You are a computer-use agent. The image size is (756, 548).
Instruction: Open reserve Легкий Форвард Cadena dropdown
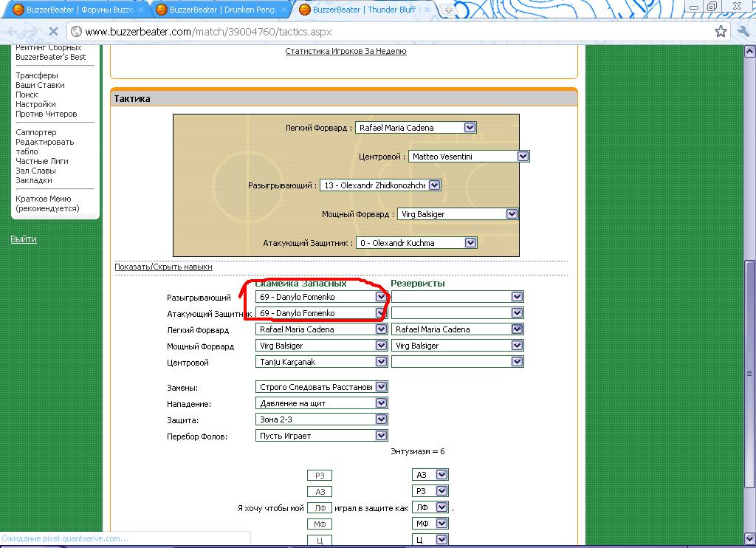458,329
